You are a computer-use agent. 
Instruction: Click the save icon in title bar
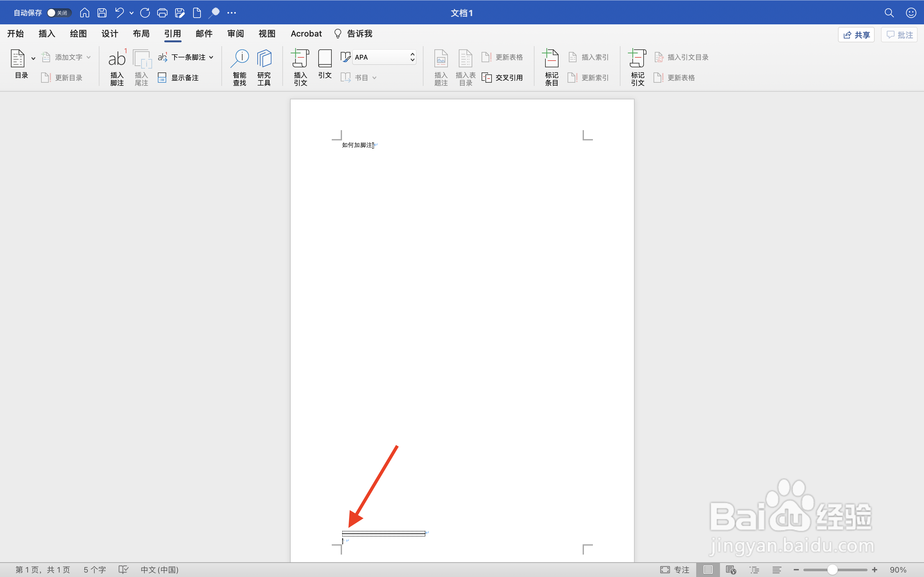102,13
